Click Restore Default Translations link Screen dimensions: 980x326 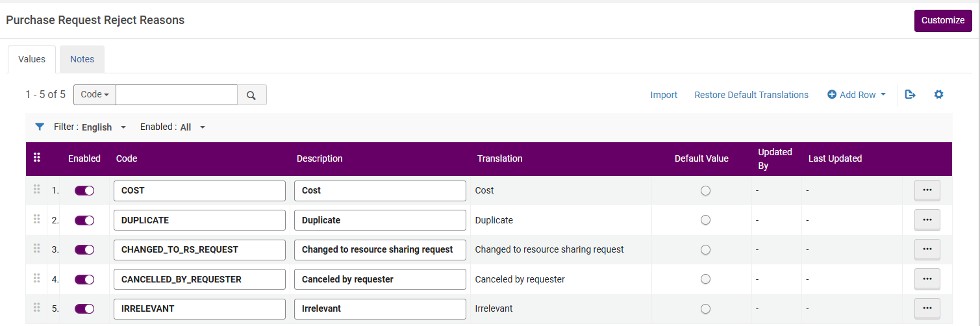[x=751, y=95]
